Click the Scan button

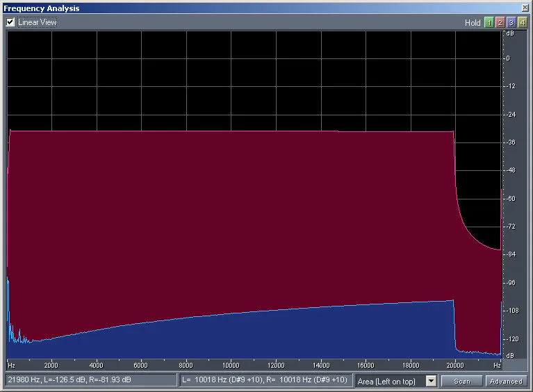click(x=461, y=381)
